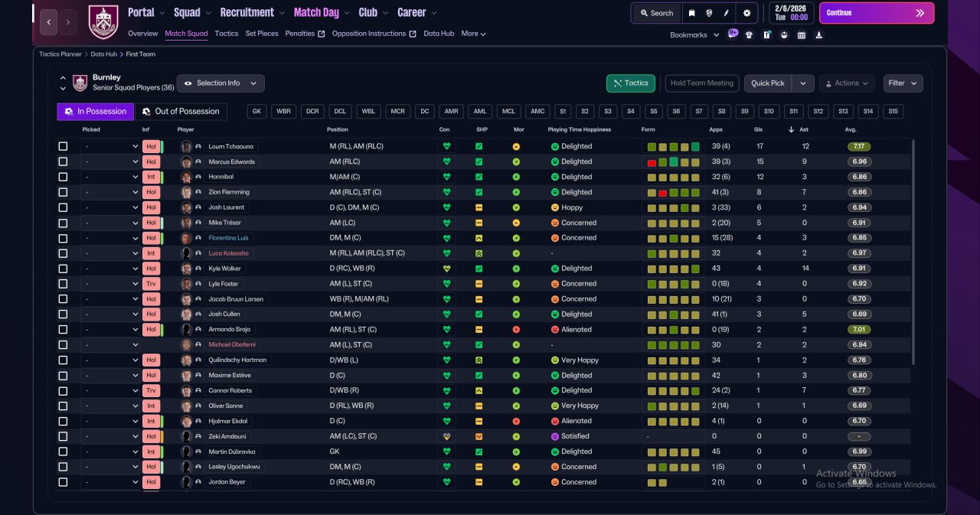This screenshot has height=515, width=980.
Task: Open the messages icon with 9+ badge
Action: pos(733,34)
